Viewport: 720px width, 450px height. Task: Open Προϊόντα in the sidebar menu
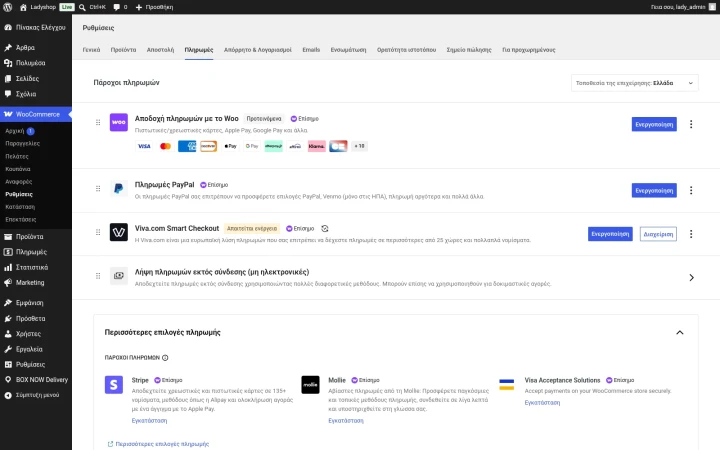coord(29,237)
